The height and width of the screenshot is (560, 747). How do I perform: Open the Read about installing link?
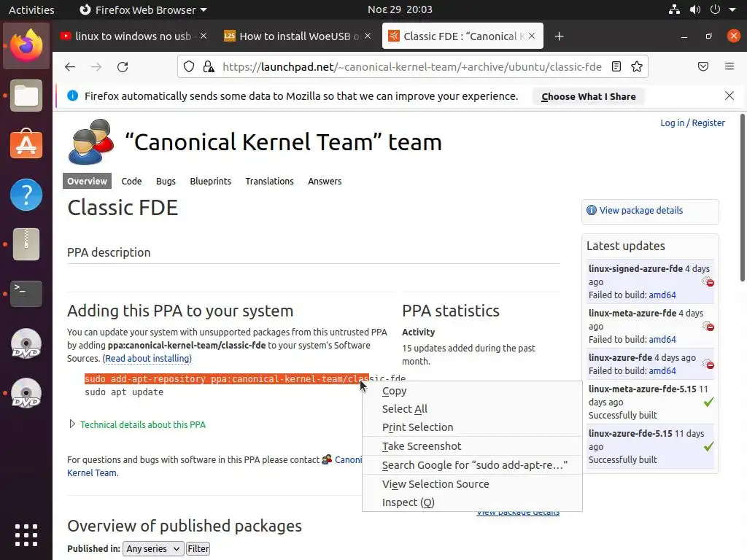(x=147, y=359)
